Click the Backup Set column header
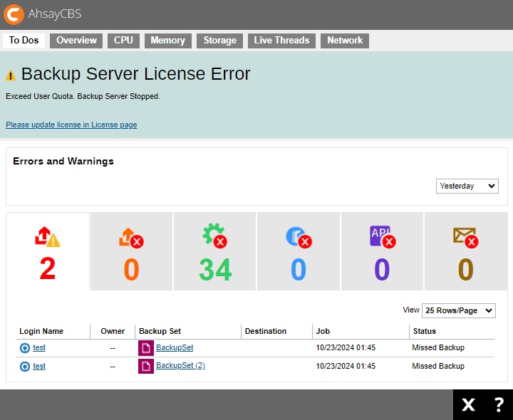513x420 pixels. (x=160, y=331)
